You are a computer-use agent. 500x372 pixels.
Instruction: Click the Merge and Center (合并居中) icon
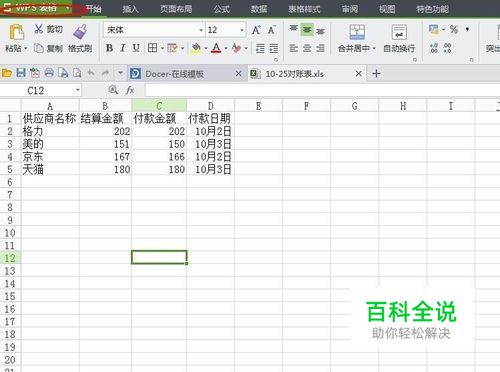click(x=357, y=32)
